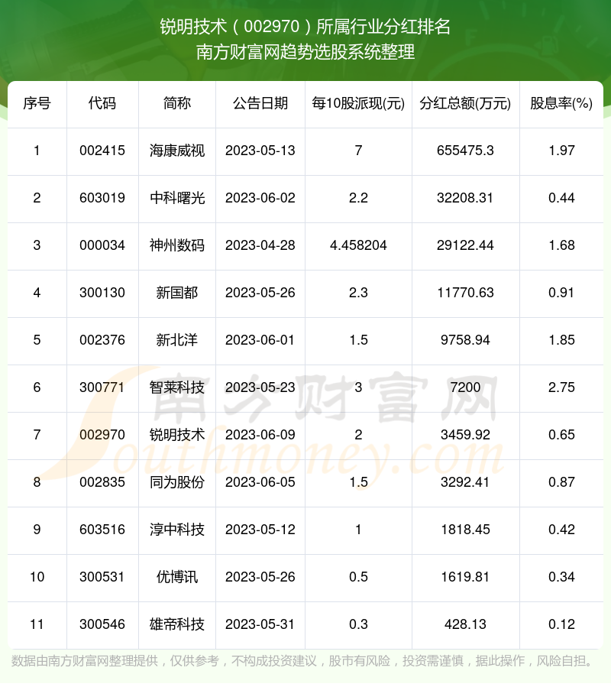Click sequence number 11
611x700 pixels.
[37, 624]
